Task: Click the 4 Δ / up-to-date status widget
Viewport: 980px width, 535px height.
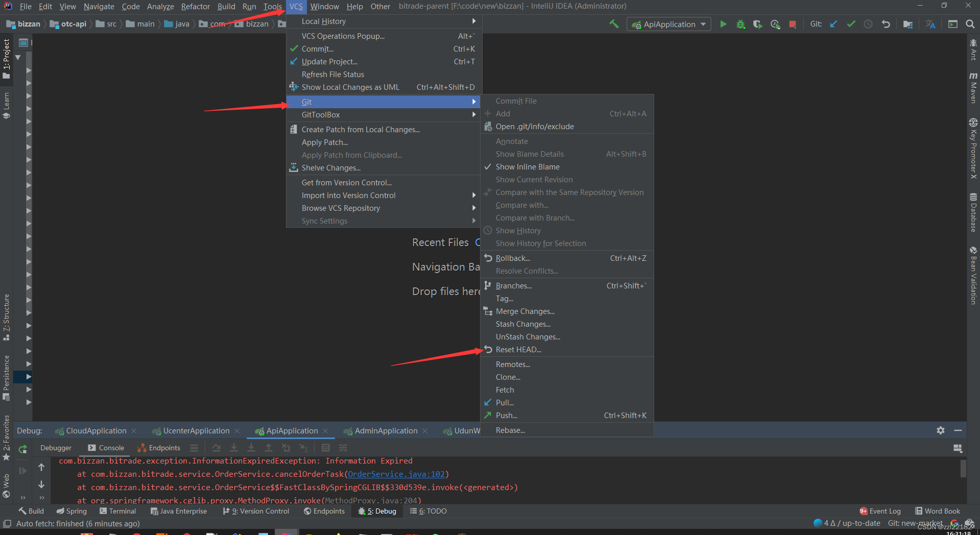Action: [x=847, y=523]
